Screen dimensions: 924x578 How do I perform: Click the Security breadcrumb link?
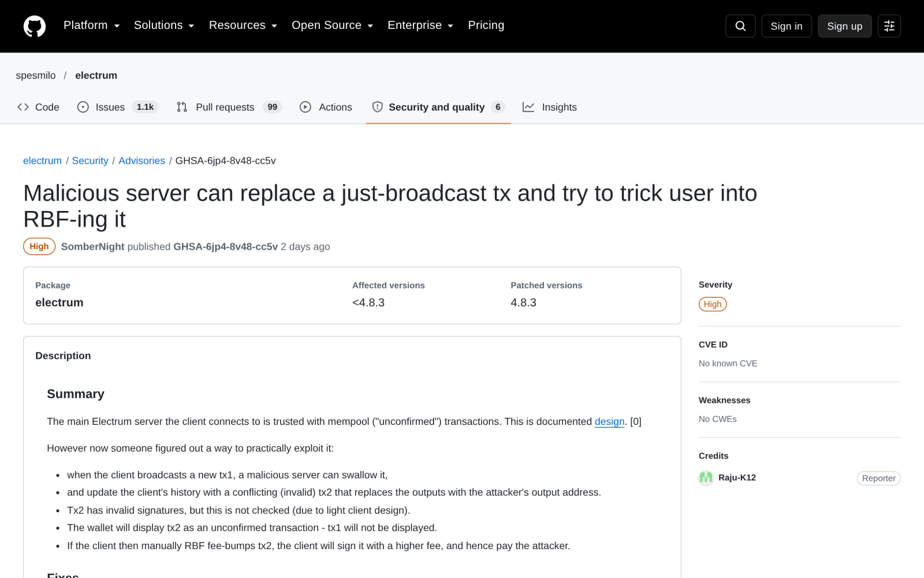point(90,161)
